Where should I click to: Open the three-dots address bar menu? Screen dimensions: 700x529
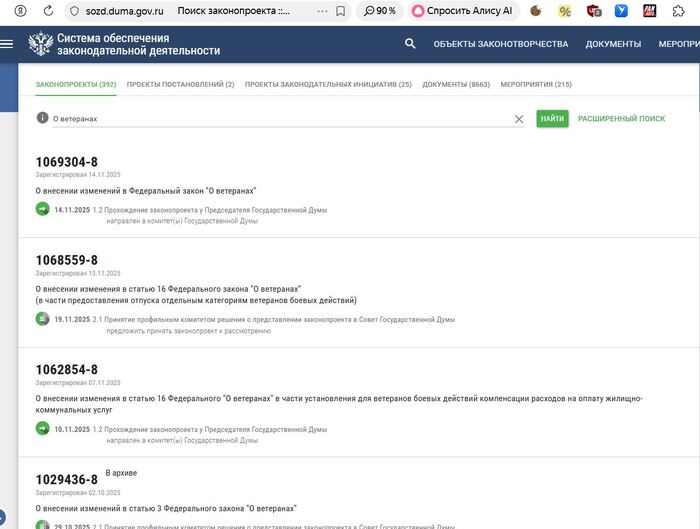pos(320,11)
